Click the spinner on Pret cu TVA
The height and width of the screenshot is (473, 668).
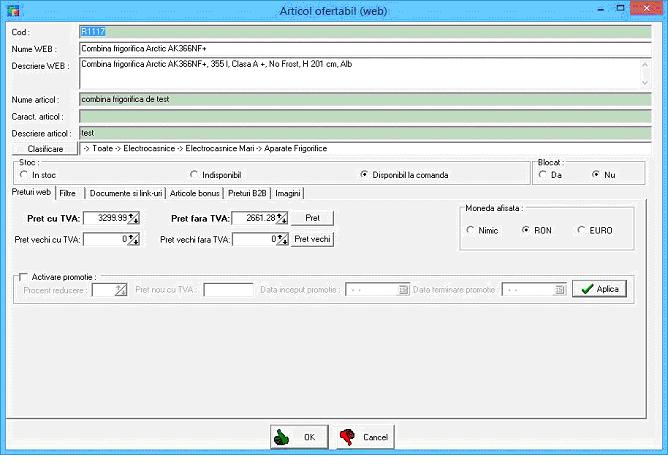pos(134,218)
